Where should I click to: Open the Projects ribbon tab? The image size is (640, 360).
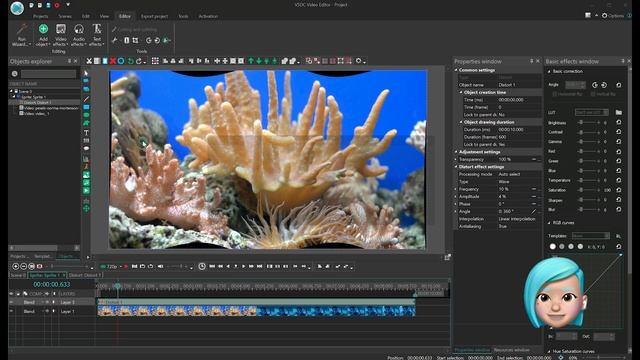tap(40, 16)
